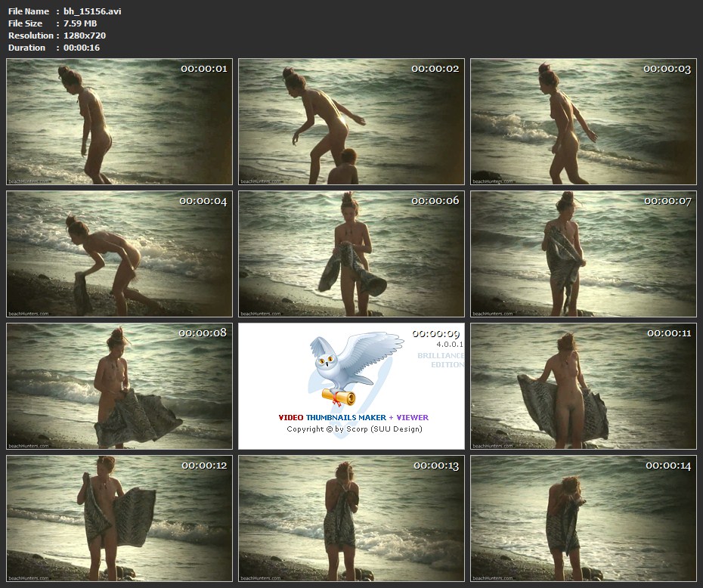The width and height of the screenshot is (703, 588).
Task: Select the thumbnail marked 00:00:02
Action: pos(351,122)
